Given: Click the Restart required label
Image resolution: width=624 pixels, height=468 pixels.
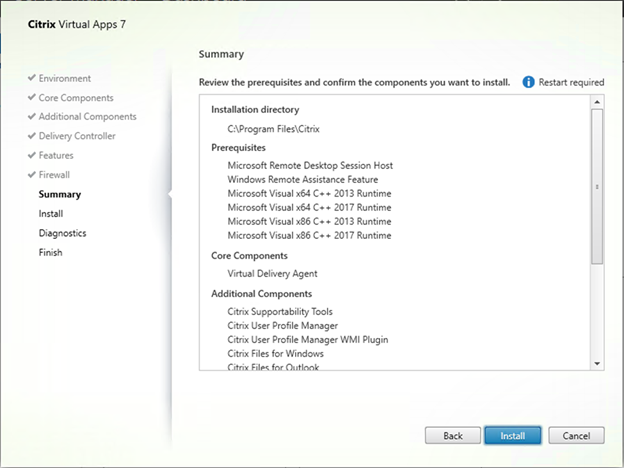Looking at the screenshot, I should click(x=571, y=82).
